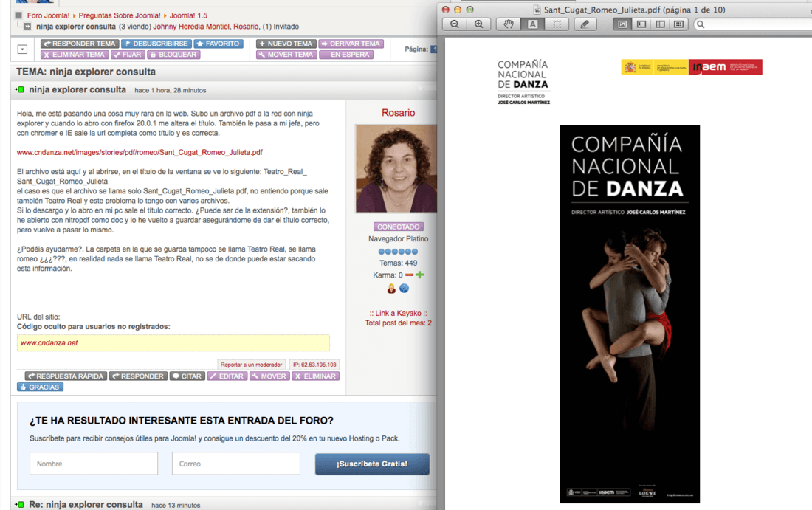The width and height of the screenshot is (812, 510).
Task: Click the ELIMINAR button below the post
Action: [x=315, y=376]
